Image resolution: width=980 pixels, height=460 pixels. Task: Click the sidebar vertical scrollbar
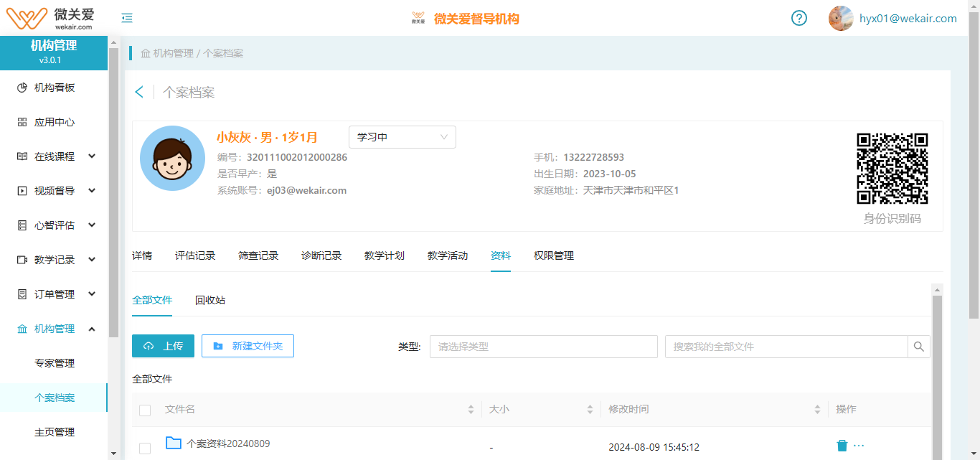pyautogui.click(x=113, y=194)
